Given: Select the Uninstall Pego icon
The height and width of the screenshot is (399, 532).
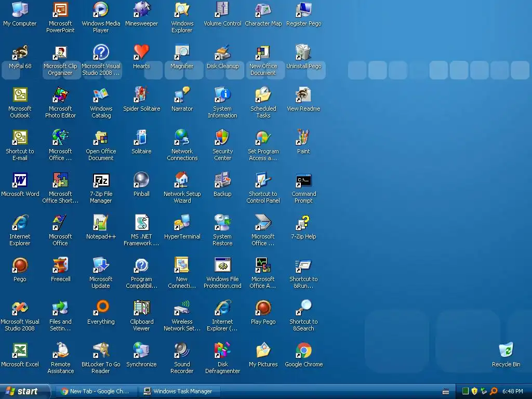Looking at the screenshot, I should (x=303, y=52).
